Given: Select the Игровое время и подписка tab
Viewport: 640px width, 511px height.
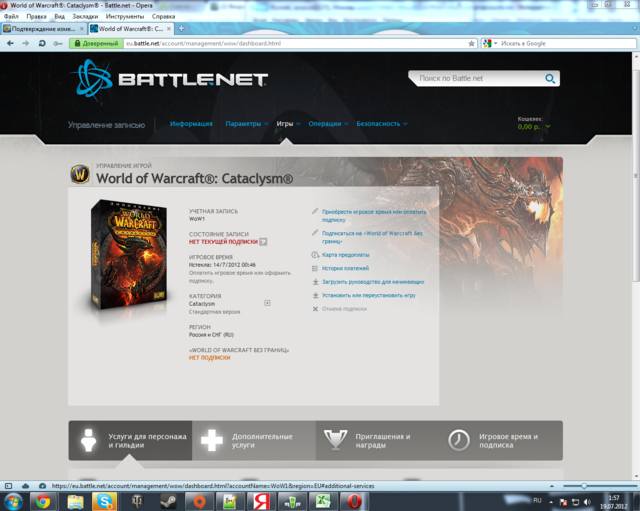Looking at the screenshot, I should tap(501, 440).
